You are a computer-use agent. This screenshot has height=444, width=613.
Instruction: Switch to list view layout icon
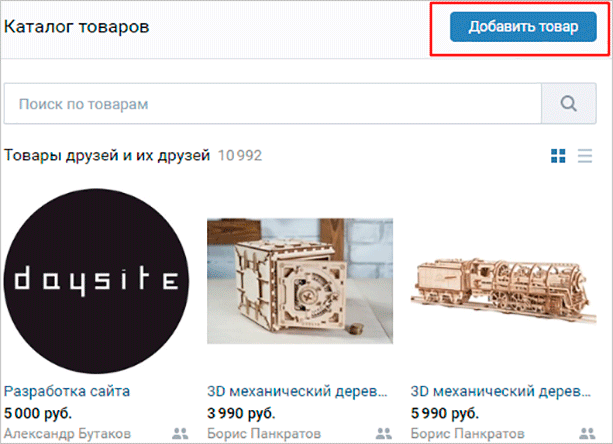585,156
